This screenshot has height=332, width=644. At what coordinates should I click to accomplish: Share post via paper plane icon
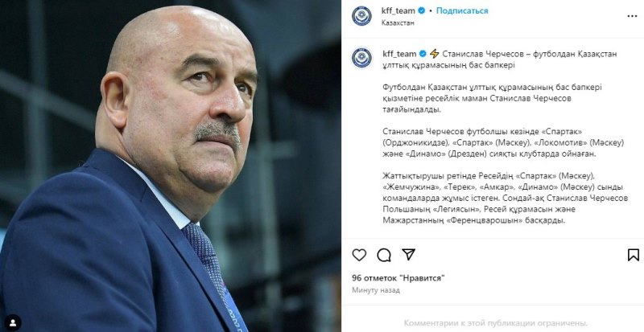click(408, 255)
